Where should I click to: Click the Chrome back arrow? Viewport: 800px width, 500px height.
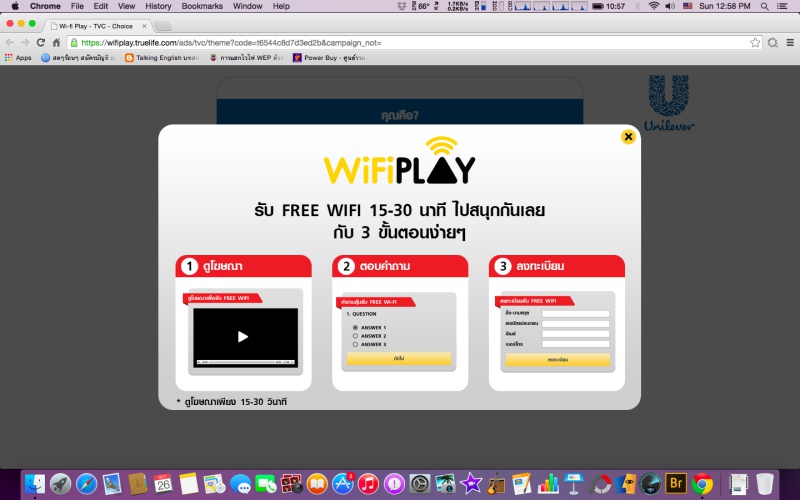point(10,42)
